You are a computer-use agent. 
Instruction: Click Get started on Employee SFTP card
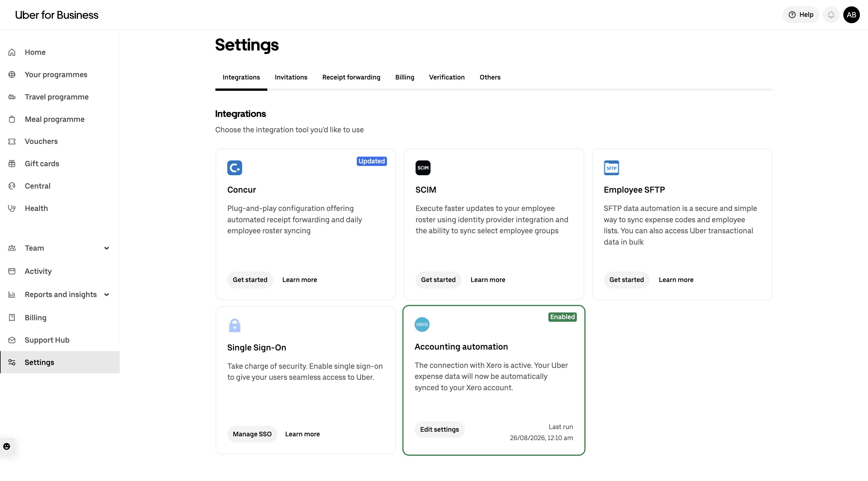[x=626, y=280]
